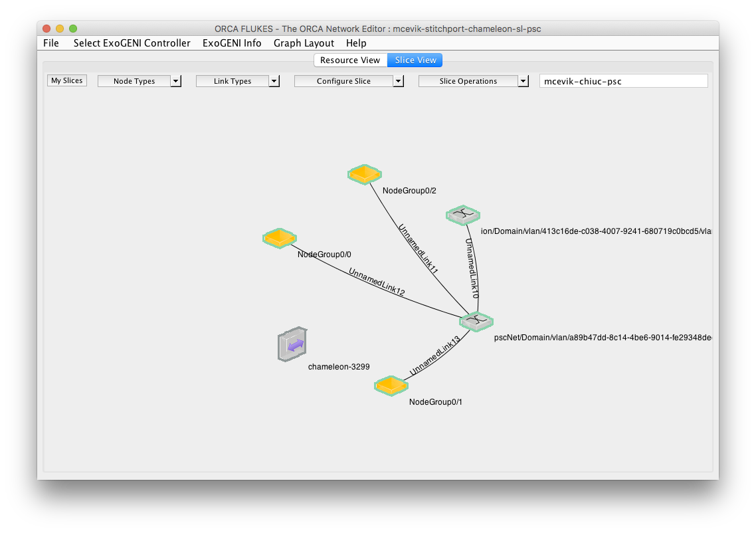The width and height of the screenshot is (756, 533).
Task: Expand the Node Types dropdown arrow
Action: click(176, 81)
